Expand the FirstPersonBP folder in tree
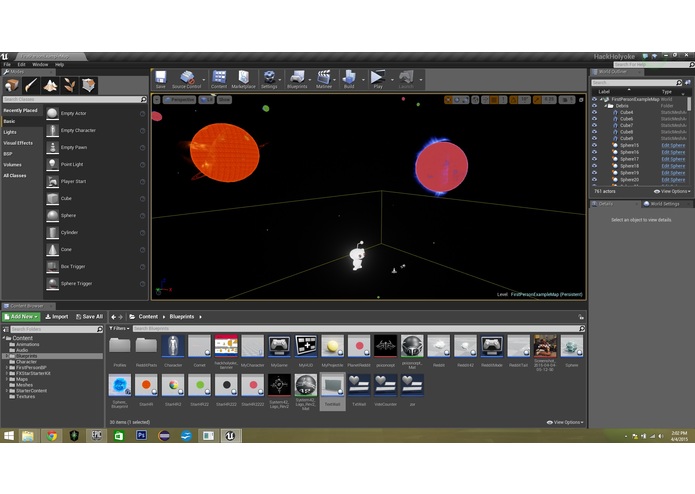Image resolution: width=695 pixels, height=494 pixels. click(7, 367)
